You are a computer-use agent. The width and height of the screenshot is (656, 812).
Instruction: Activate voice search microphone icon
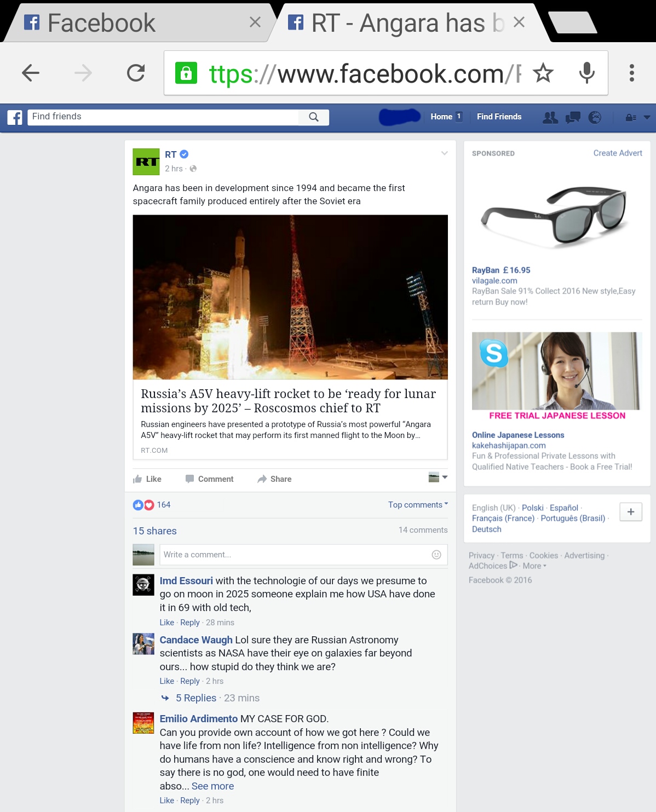pyautogui.click(x=587, y=73)
